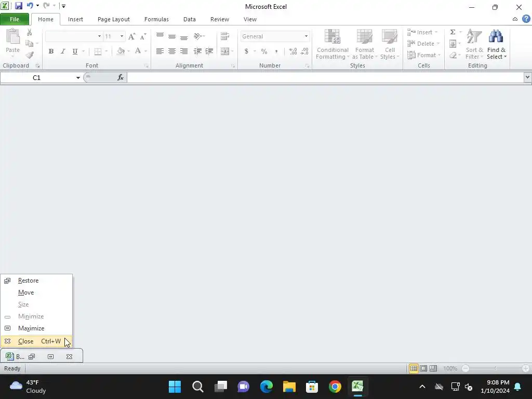Click the AutoSum sigma icon
532x399 pixels.
pyautogui.click(x=453, y=32)
